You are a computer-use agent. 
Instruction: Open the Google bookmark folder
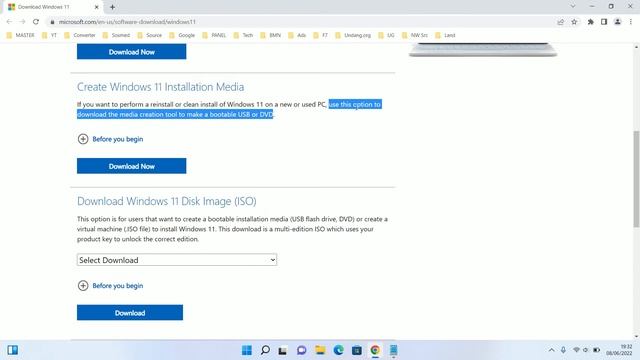click(182, 35)
